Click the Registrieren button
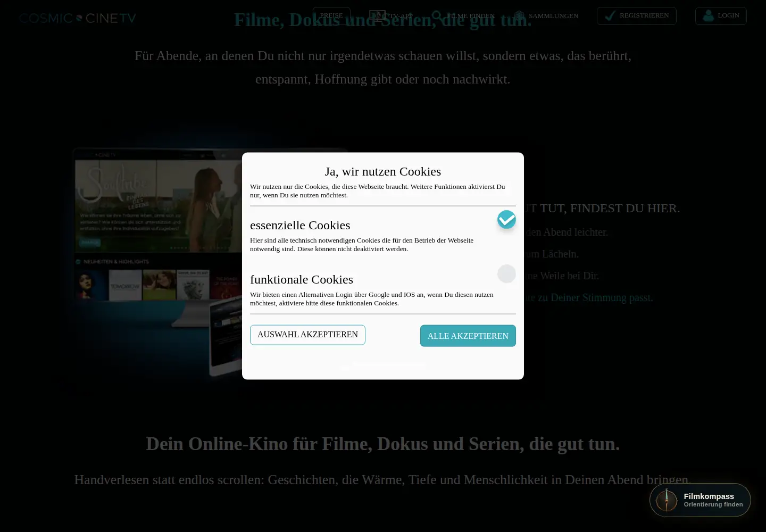 point(637,15)
